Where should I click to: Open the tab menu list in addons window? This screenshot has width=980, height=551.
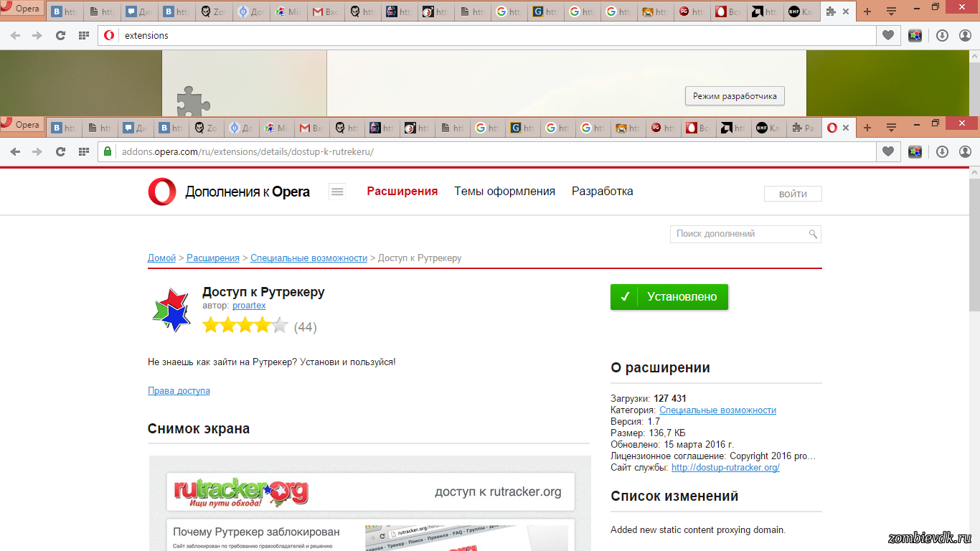pyautogui.click(x=891, y=128)
